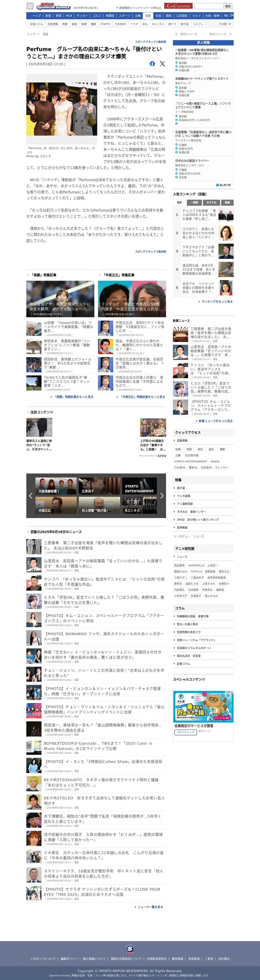Click carousel next arrow
Viewport: 260px width, 980px height.
162,496
